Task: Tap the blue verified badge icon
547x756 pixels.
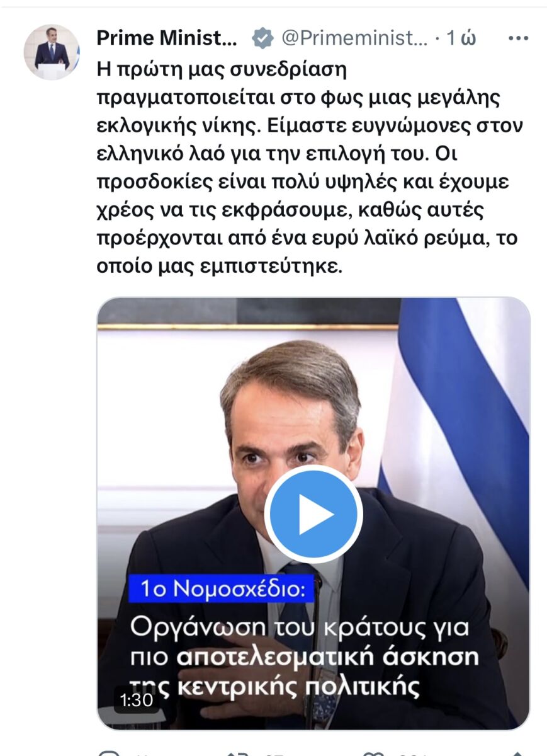Action: 262,39
